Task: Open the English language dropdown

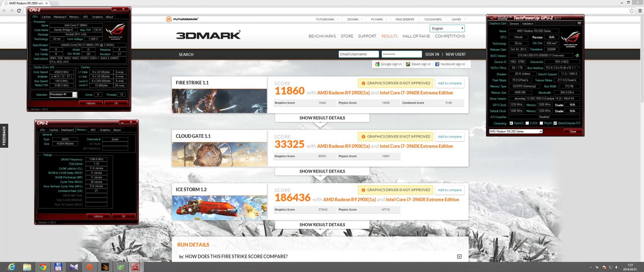Action: pyautogui.click(x=447, y=29)
